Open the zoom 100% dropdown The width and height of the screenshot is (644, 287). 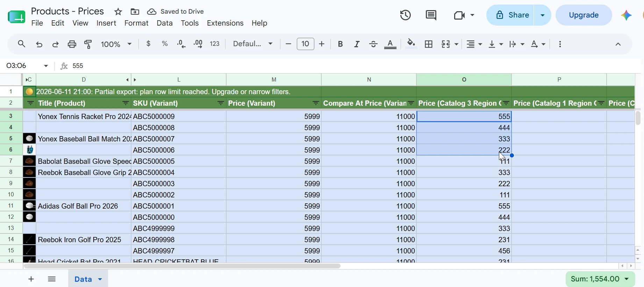tap(116, 44)
